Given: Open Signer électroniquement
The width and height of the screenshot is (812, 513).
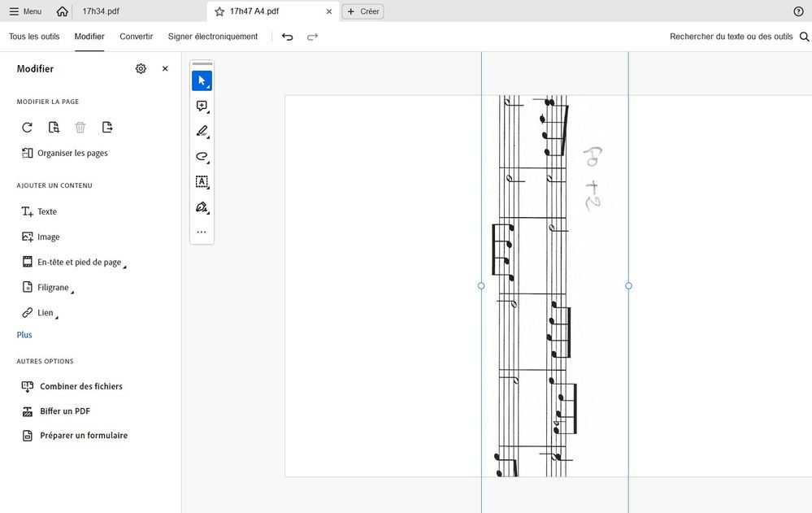Looking at the screenshot, I should pos(213,37).
